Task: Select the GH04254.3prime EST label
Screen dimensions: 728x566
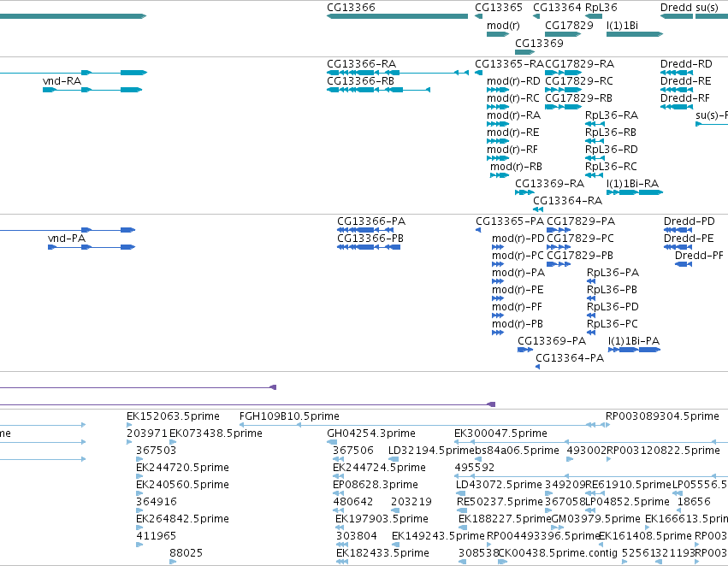Action: click(371, 433)
